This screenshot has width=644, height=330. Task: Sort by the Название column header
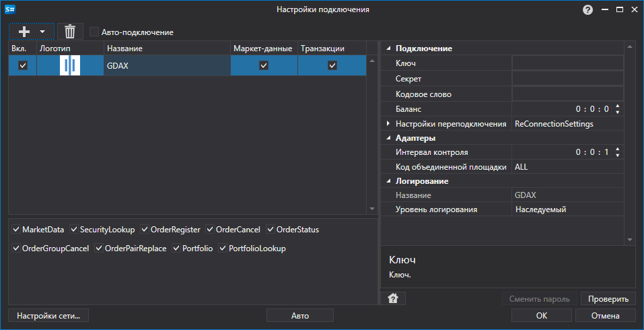pyautogui.click(x=167, y=48)
